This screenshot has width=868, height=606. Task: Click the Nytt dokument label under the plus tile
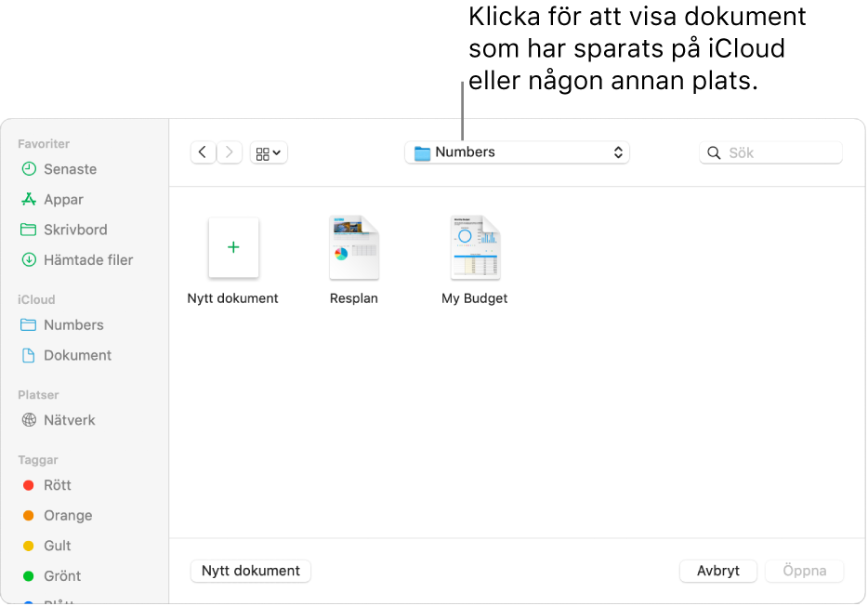point(232,299)
